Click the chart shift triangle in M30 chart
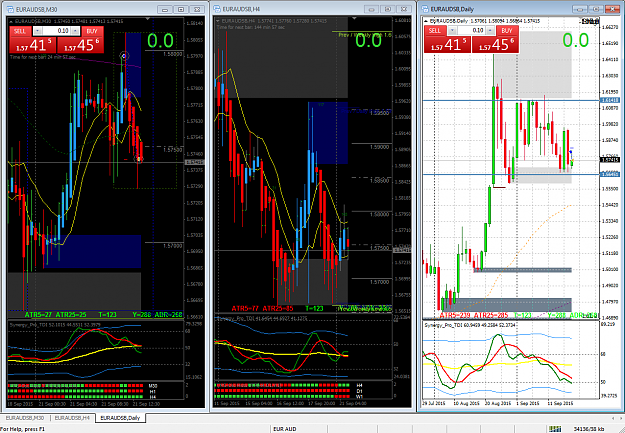The width and height of the screenshot is (625, 433). [x=147, y=19]
